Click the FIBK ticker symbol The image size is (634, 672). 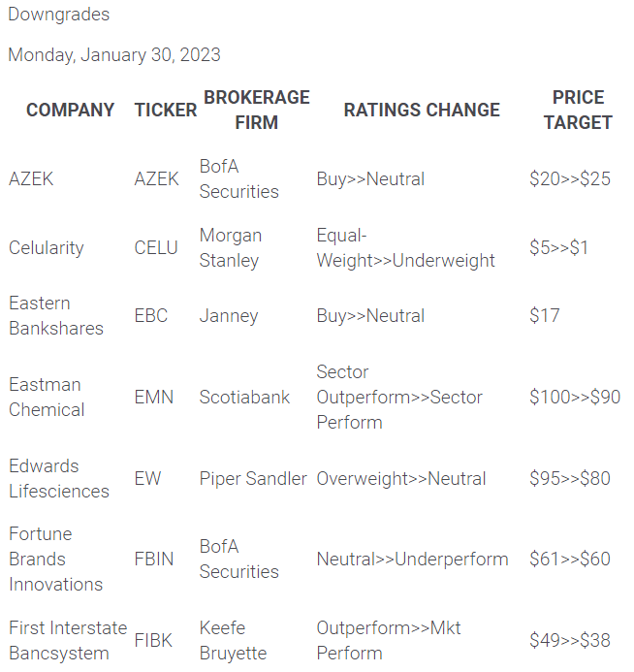click(x=155, y=640)
